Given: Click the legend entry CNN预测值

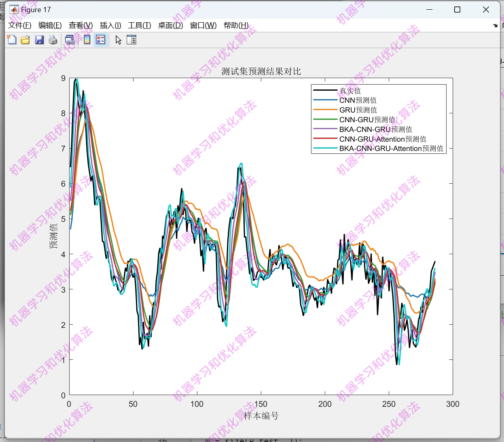Looking at the screenshot, I should point(358,100).
